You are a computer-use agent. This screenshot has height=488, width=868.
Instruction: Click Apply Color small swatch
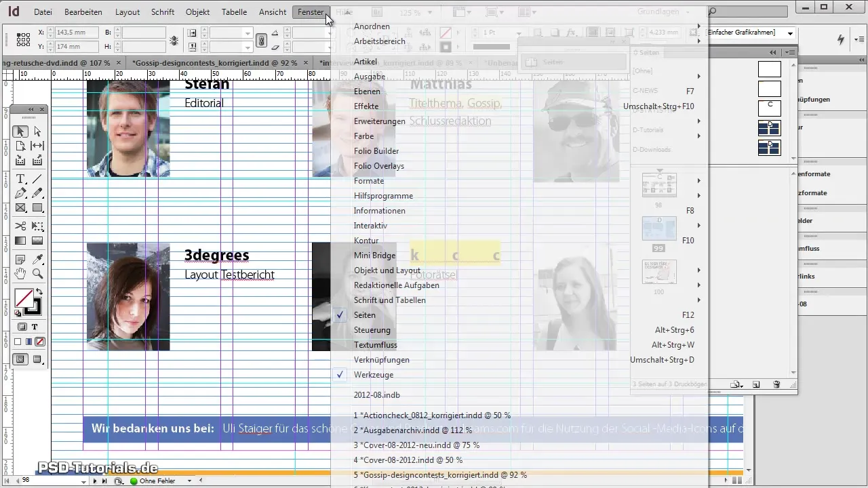[18, 342]
